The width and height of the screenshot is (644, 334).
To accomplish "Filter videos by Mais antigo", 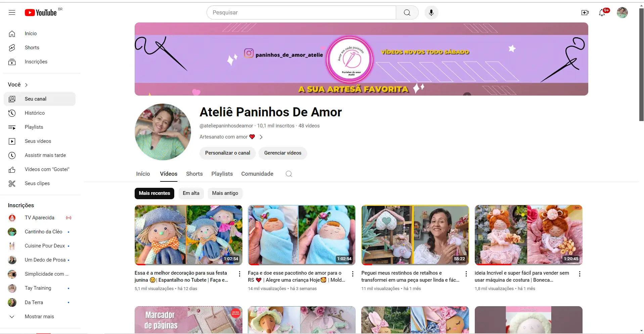I will [x=225, y=193].
